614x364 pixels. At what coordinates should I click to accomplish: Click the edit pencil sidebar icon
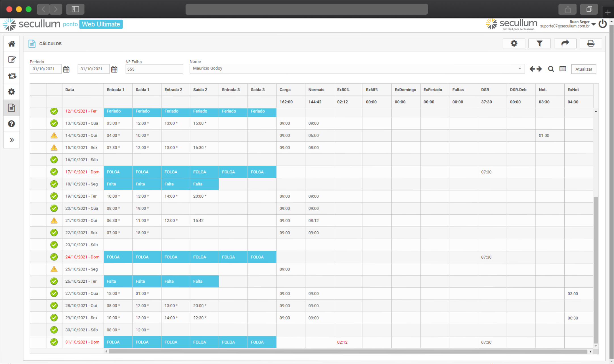pos(12,60)
